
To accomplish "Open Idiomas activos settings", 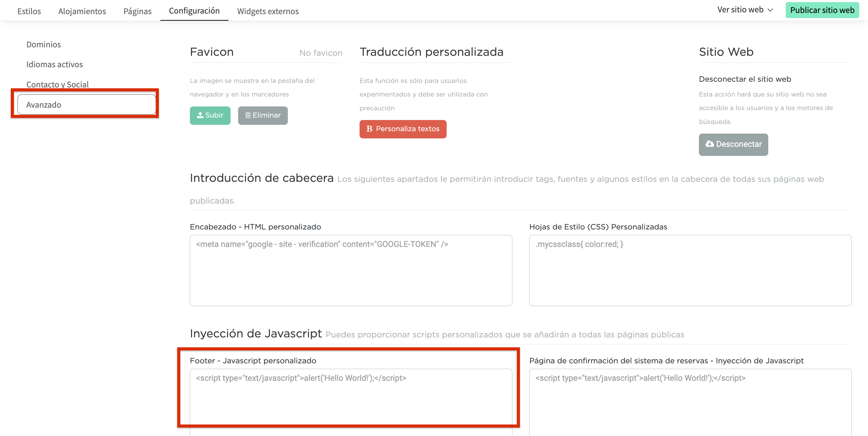I will [54, 65].
